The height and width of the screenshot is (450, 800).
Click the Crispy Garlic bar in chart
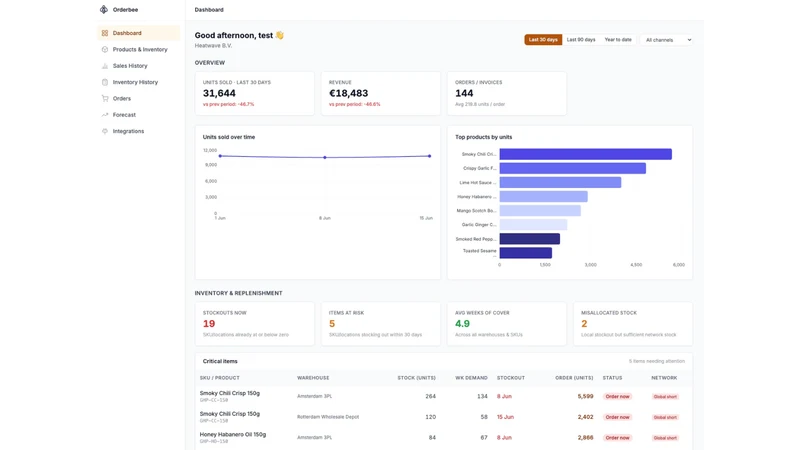tap(572, 168)
